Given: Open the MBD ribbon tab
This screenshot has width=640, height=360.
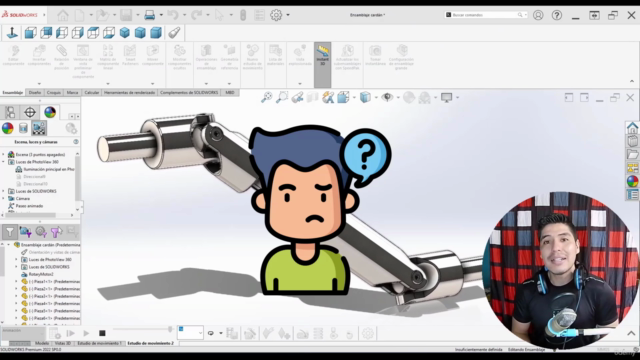Looking at the screenshot, I should 230,93.
